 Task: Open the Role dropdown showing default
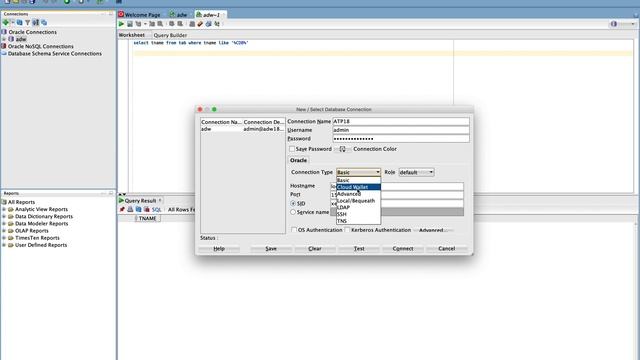(416, 172)
